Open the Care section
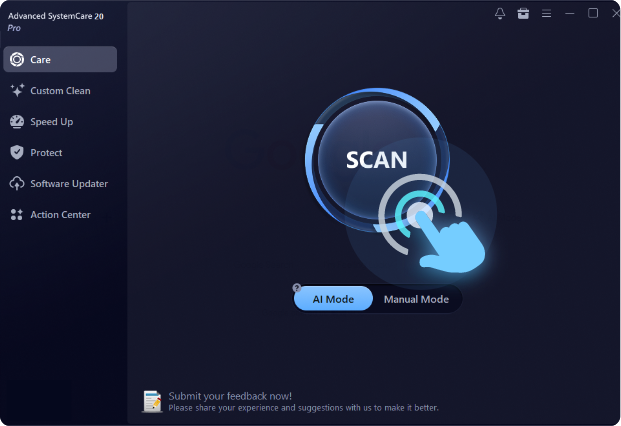The image size is (621, 426). 60,59
